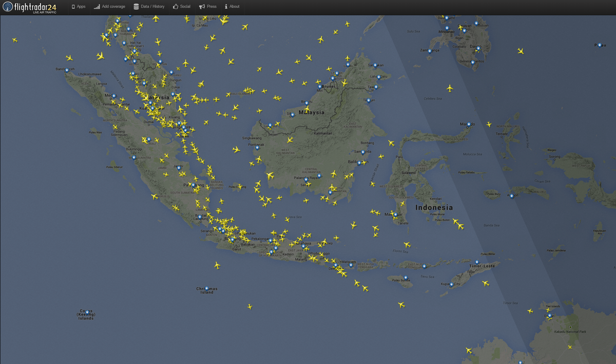
Task: Select the aircraft south of Kakadu National Park
Action: coord(570,347)
